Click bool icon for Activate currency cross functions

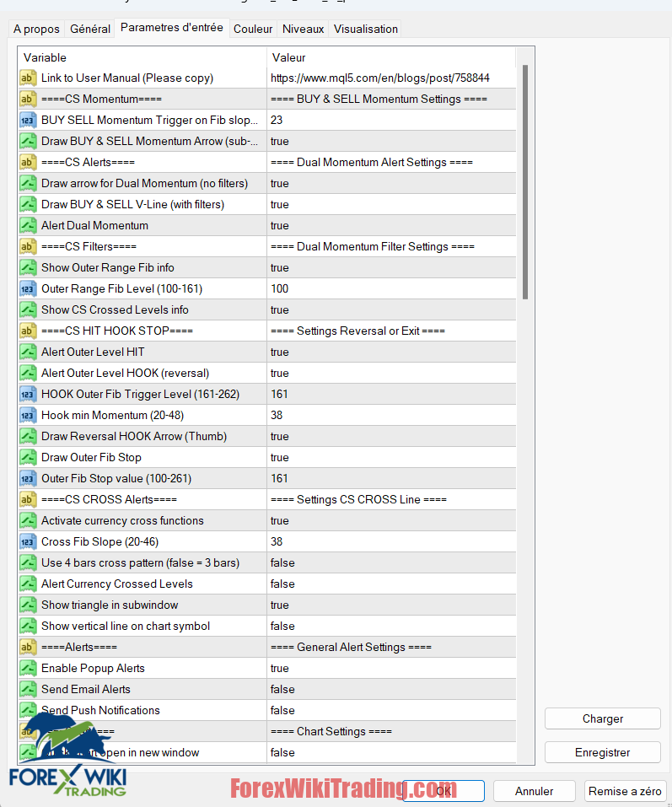click(x=28, y=521)
